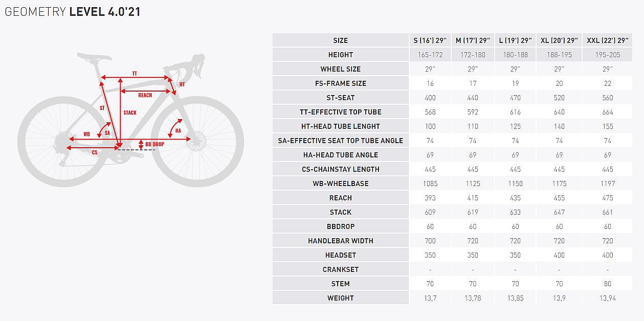Image resolution: width=644 pixels, height=321 pixels.
Task: Click the BB DROP marker on the diagram
Action: pos(154,144)
